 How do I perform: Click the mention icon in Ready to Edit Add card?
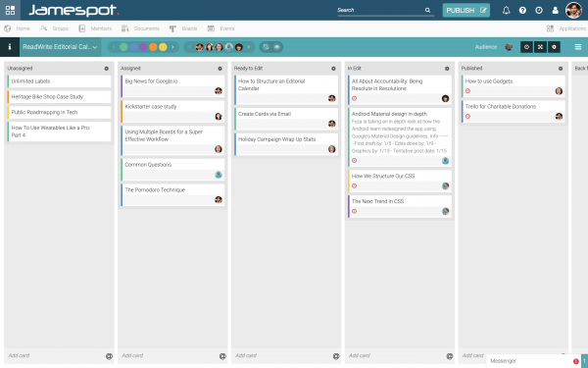coord(336,356)
